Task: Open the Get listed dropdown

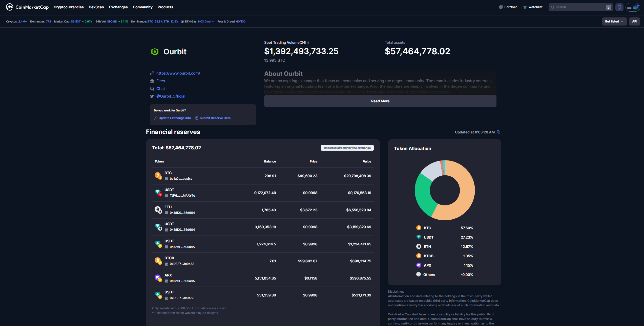Action: (x=614, y=21)
